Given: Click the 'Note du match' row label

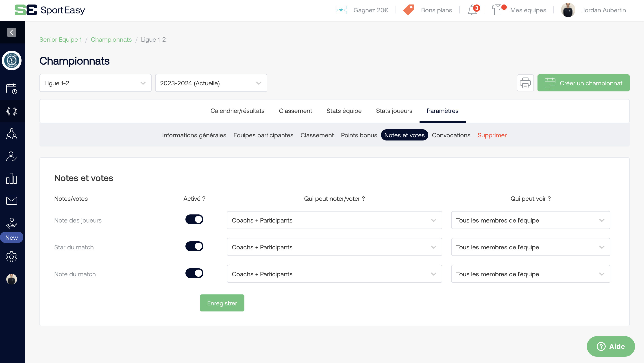Looking at the screenshot, I should click(75, 274).
